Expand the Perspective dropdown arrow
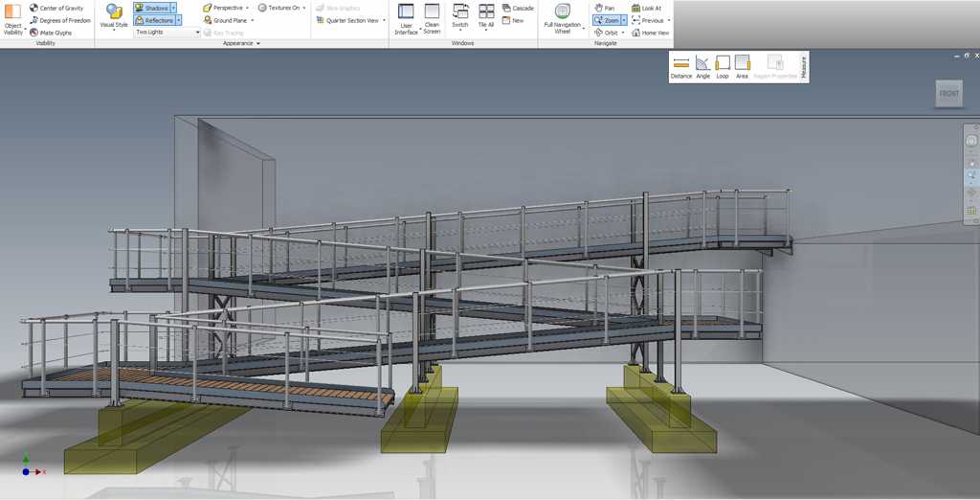The height and width of the screenshot is (500, 980). [248, 8]
